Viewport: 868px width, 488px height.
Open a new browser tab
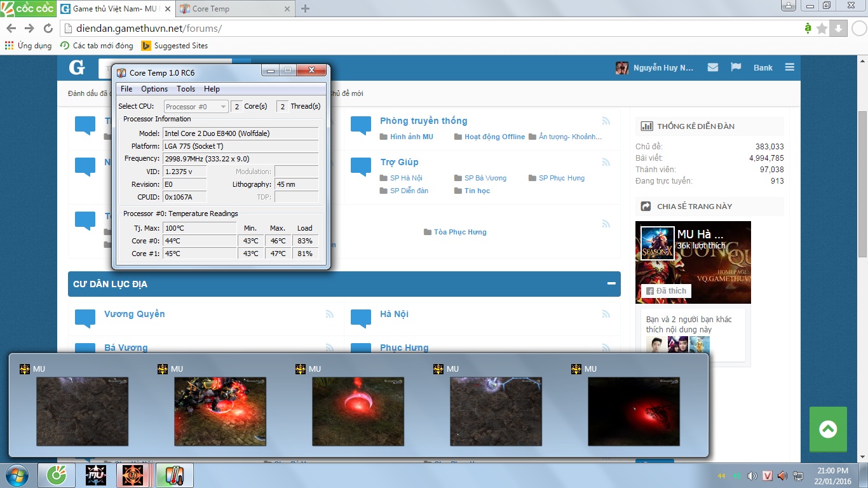tap(306, 9)
